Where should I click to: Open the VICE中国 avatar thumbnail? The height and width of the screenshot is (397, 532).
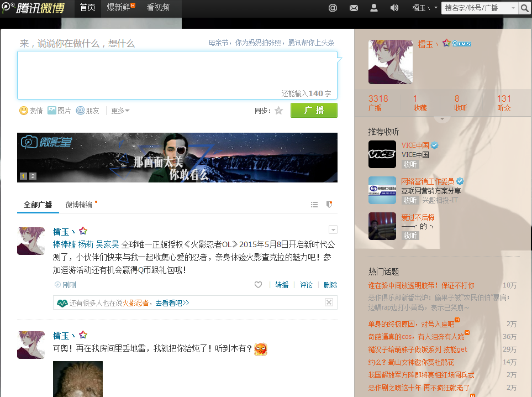click(382, 154)
